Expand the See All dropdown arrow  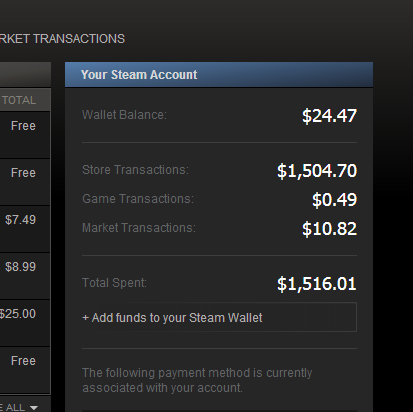point(33,407)
